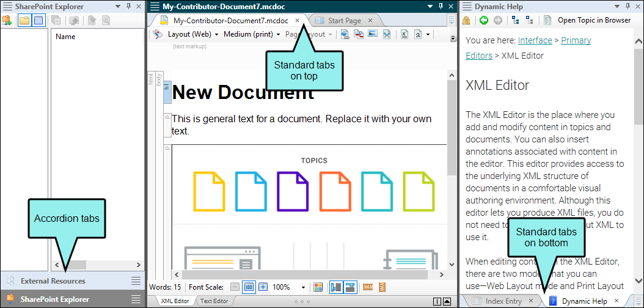Switch to the Text Editor tab
The width and height of the screenshot is (644, 308).
point(214,301)
